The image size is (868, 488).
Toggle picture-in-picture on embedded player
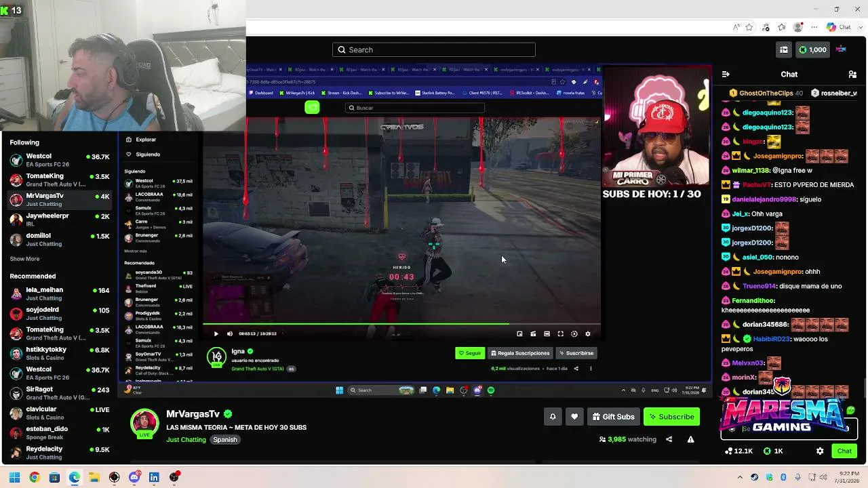click(x=519, y=333)
